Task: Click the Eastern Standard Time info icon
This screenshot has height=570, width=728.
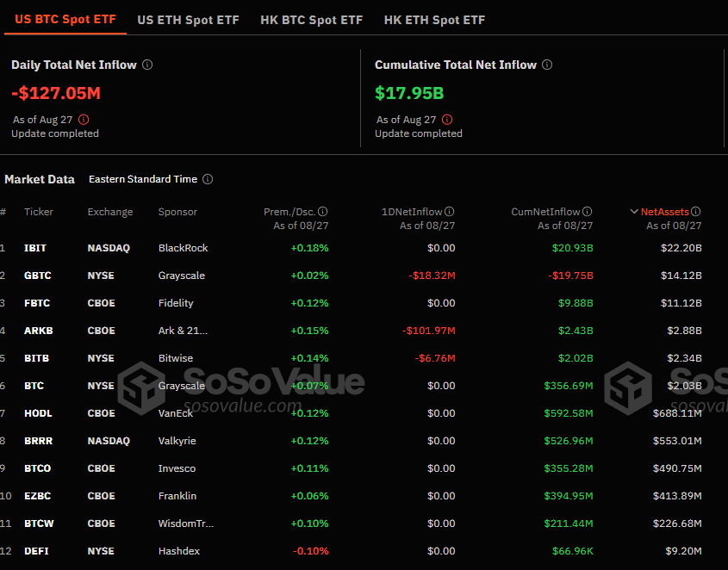Action: [207, 179]
